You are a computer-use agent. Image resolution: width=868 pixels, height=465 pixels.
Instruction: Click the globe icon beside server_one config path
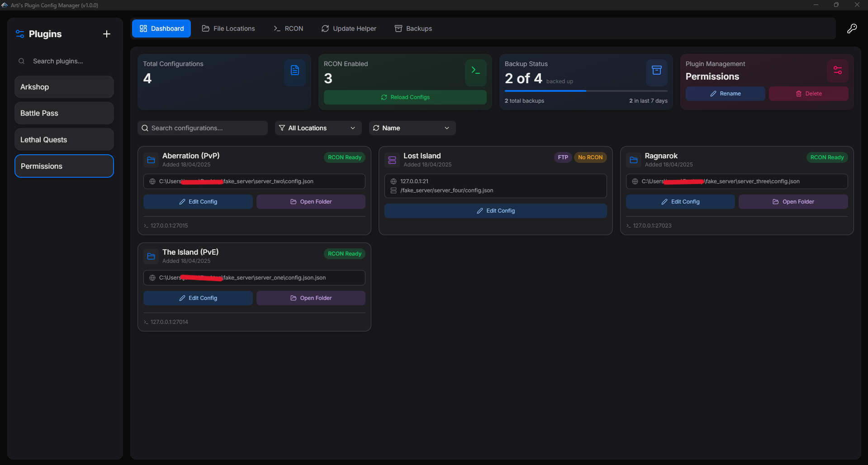152,278
